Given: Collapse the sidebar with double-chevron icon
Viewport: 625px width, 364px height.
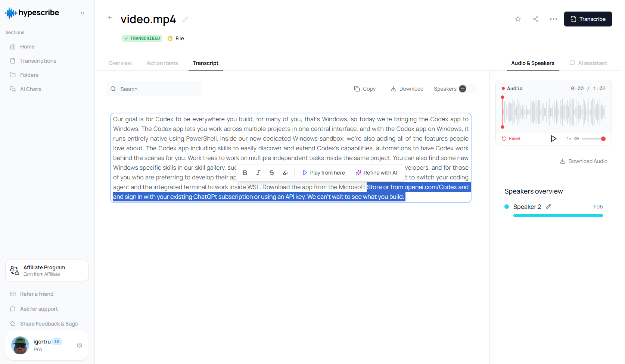Looking at the screenshot, I should (83, 13).
